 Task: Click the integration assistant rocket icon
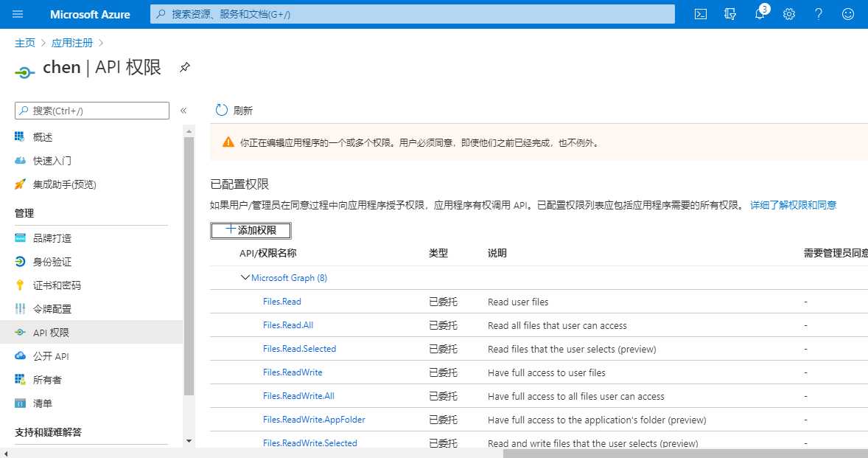tap(20, 184)
